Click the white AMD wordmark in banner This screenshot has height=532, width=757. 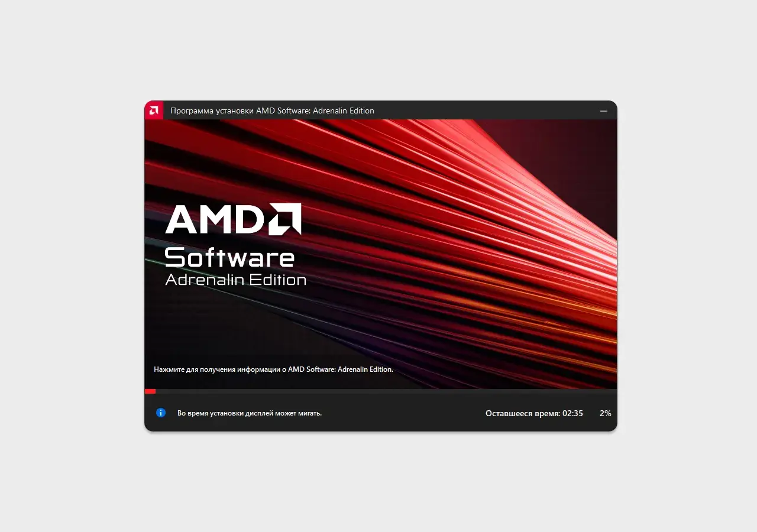[x=216, y=219]
